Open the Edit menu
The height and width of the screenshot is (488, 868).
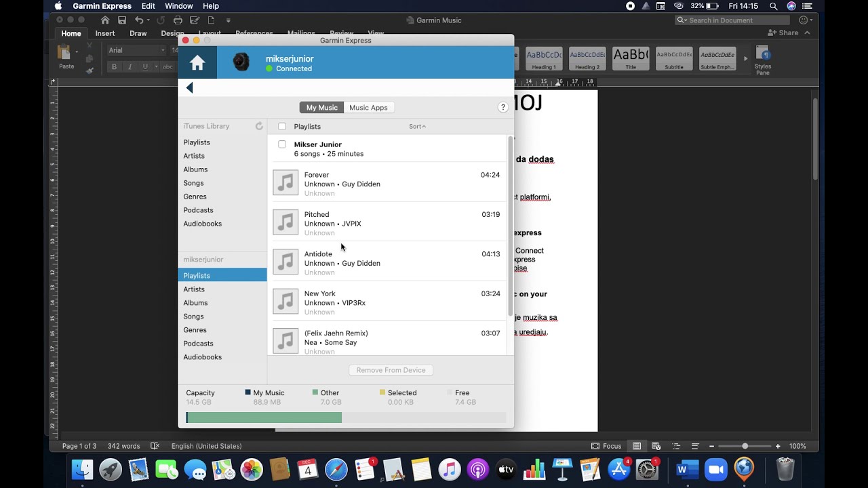[148, 6]
